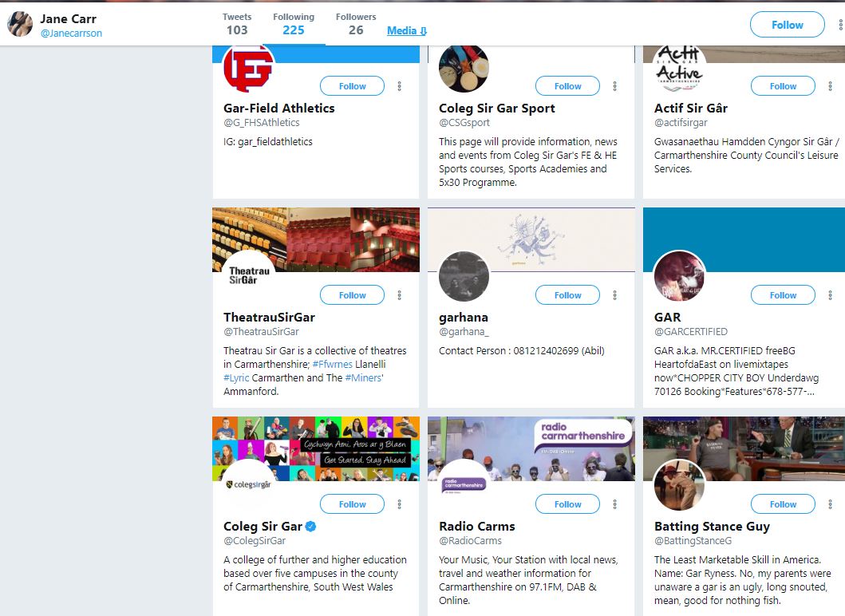Click garhana profile avatar
Viewport: 845px width, 616px height.
tap(464, 276)
